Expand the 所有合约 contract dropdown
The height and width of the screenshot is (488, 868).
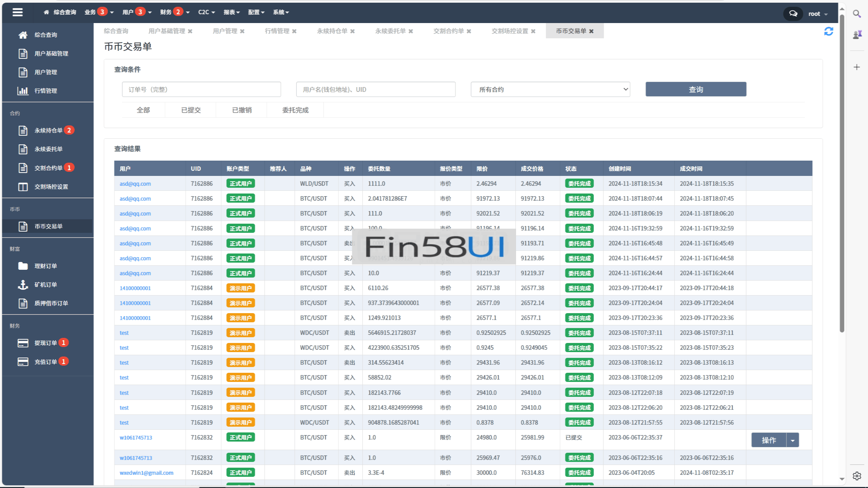(x=550, y=89)
